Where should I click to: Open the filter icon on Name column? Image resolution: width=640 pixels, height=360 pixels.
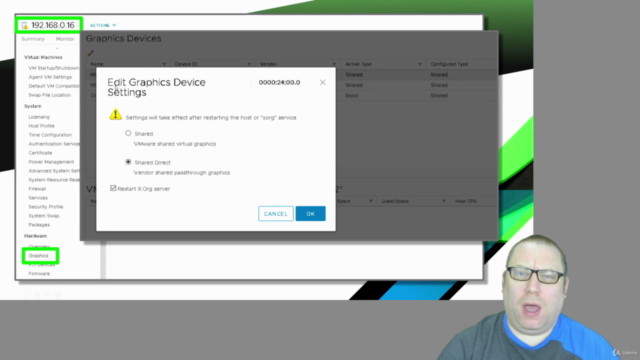click(164, 64)
